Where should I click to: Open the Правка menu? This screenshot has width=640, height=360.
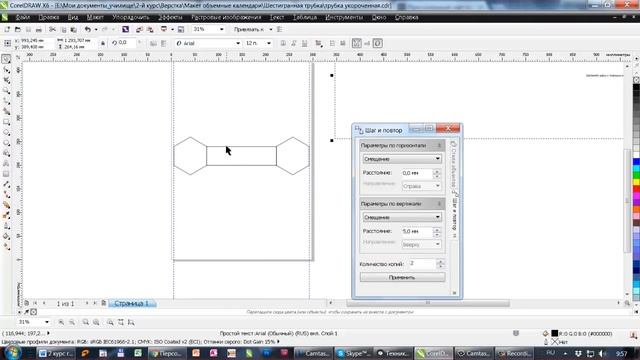click(49, 17)
